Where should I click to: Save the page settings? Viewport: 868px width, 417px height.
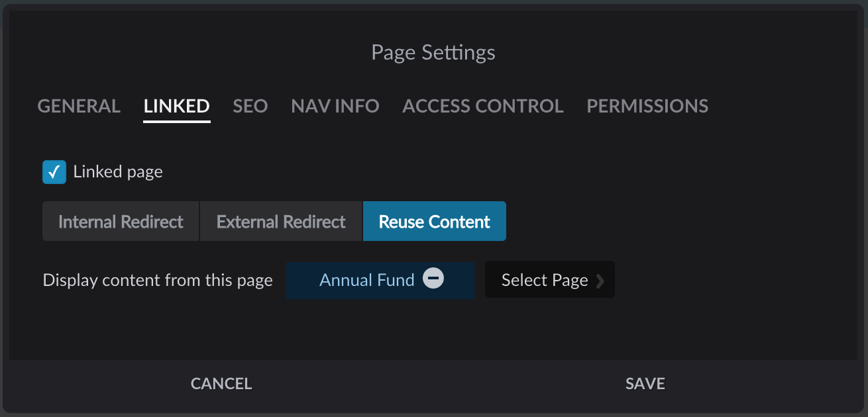point(645,384)
